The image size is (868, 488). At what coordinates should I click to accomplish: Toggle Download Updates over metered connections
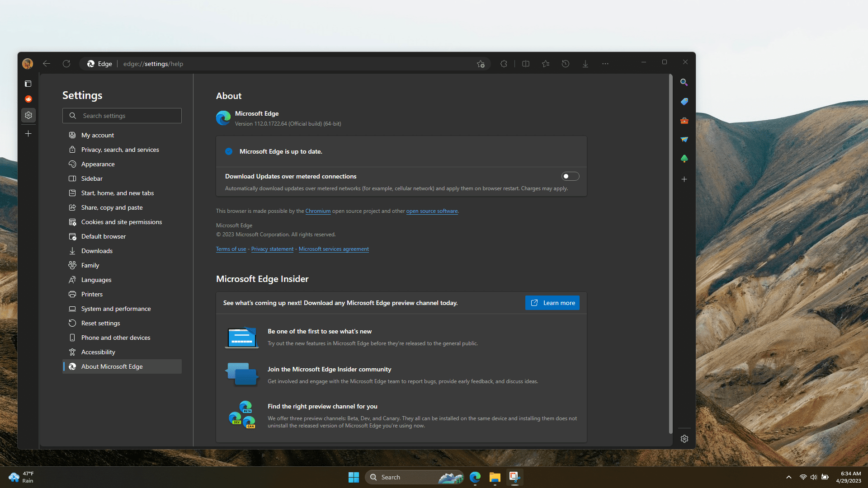570,176
